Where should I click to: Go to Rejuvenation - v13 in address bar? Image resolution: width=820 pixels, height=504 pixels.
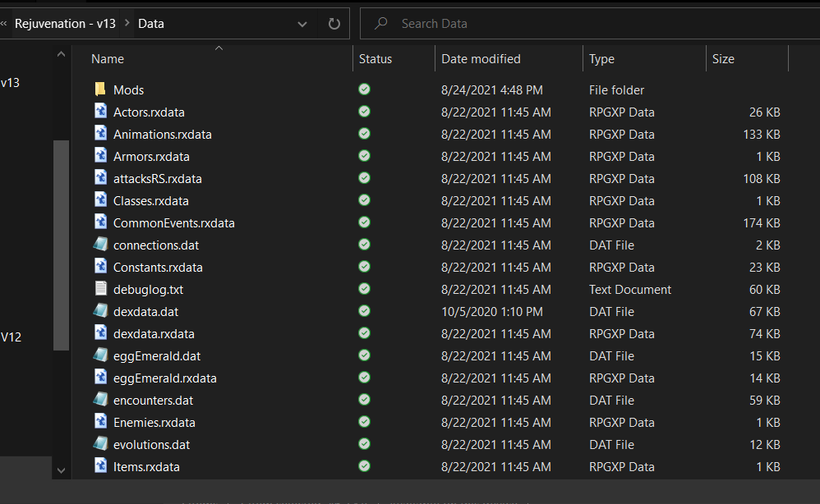pos(65,24)
